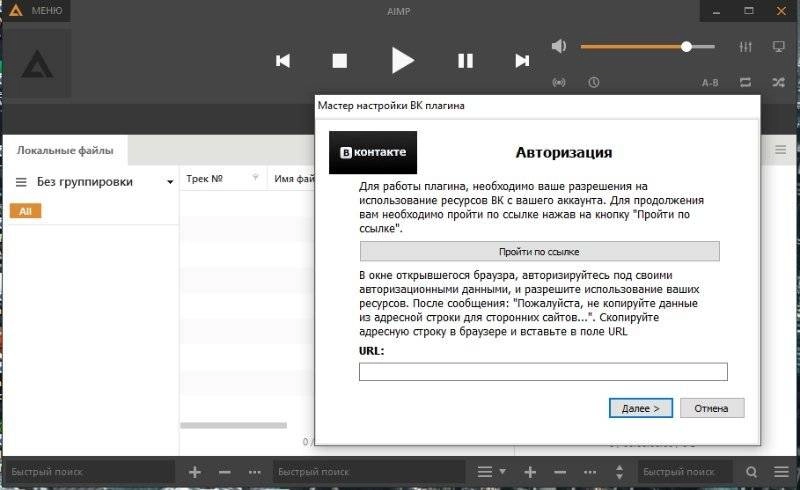Focus the left Быстрый поиск field

90,472
